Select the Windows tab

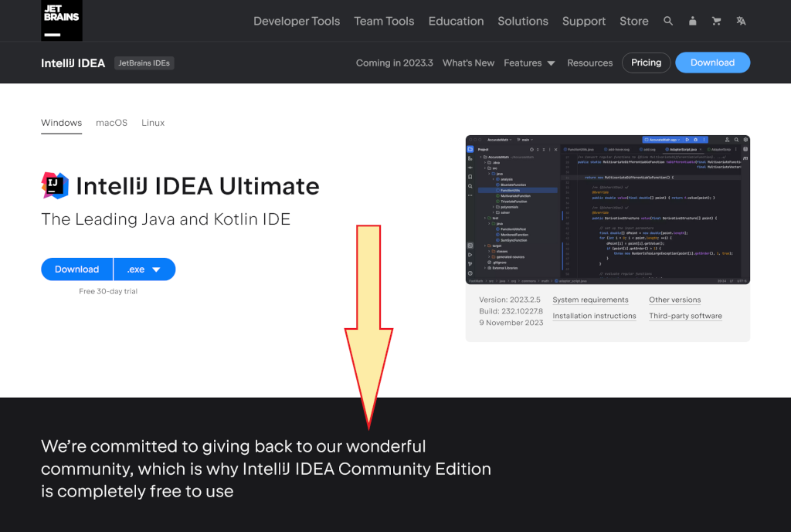click(x=62, y=123)
